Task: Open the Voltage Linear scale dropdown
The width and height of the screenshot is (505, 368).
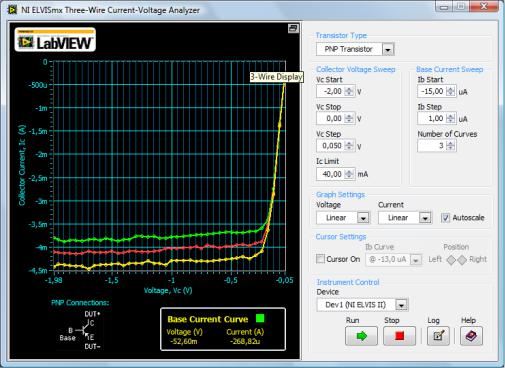Action: coord(363,218)
